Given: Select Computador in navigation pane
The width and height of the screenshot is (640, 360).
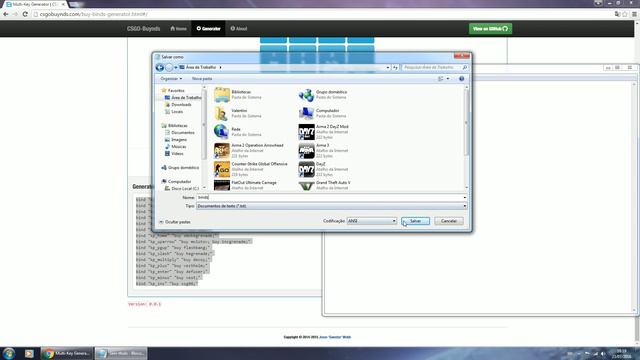Looking at the screenshot, I should [179, 182].
